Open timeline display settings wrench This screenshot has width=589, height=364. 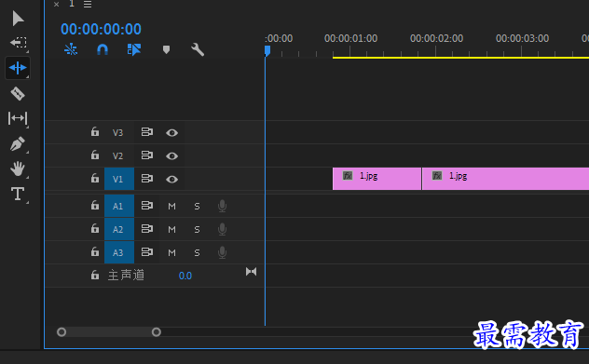198,49
